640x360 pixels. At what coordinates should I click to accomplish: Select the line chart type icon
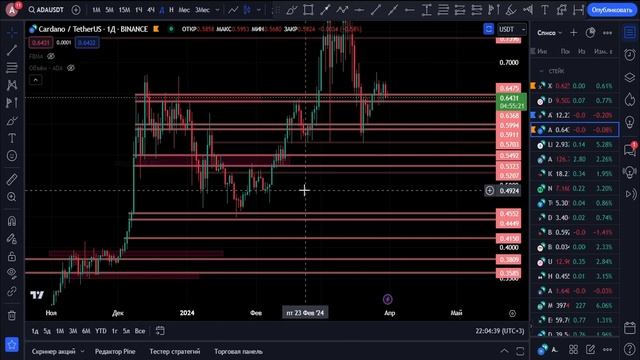pyautogui.click(x=233, y=10)
